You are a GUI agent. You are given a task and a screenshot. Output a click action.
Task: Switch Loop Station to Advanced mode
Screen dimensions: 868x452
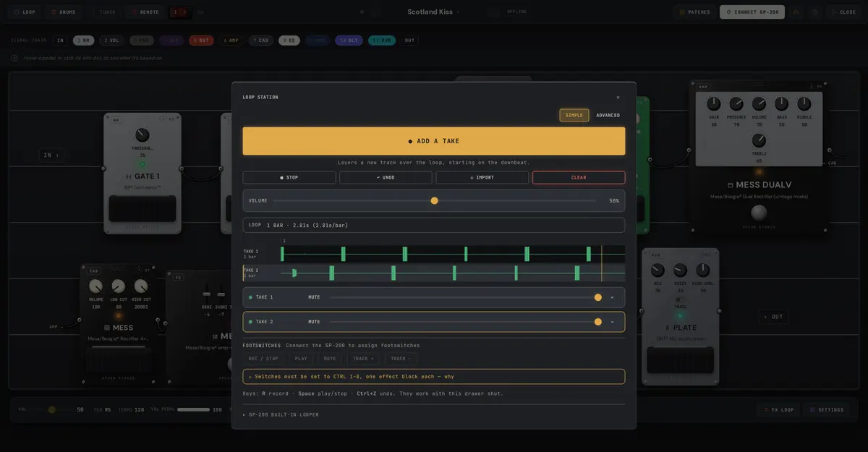click(608, 115)
